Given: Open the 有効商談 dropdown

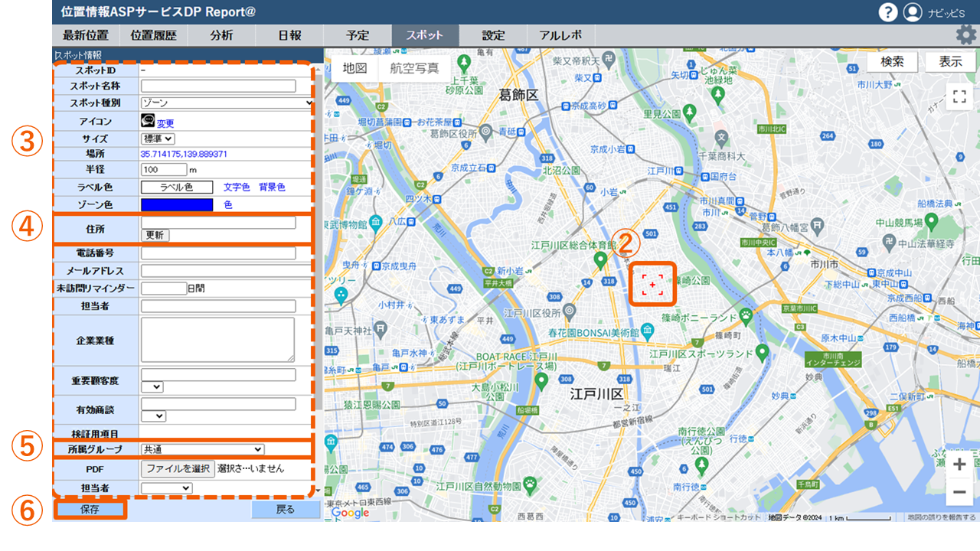Looking at the screenshot, I should (x=154, y=416).
